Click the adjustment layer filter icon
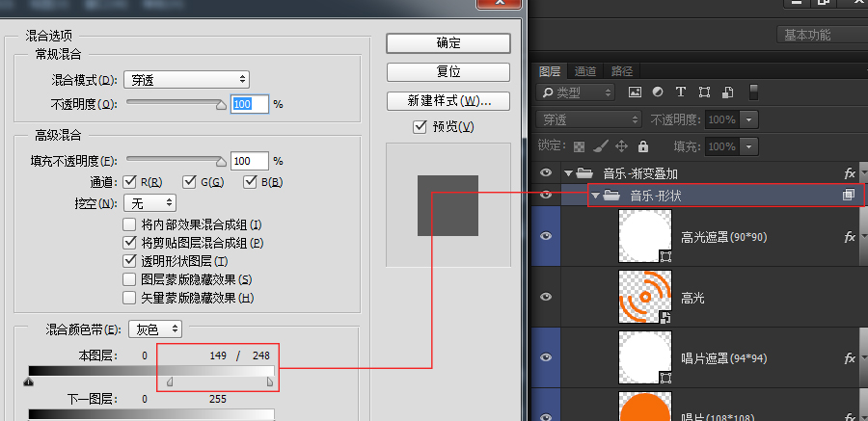The image size is (868, 421). coord(658,92)
